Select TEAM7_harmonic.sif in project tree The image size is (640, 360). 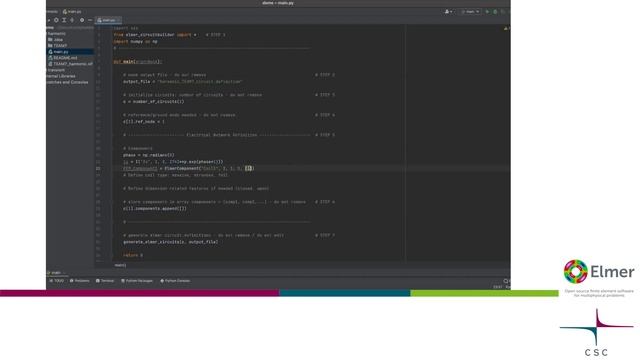(x=70, y=64)
